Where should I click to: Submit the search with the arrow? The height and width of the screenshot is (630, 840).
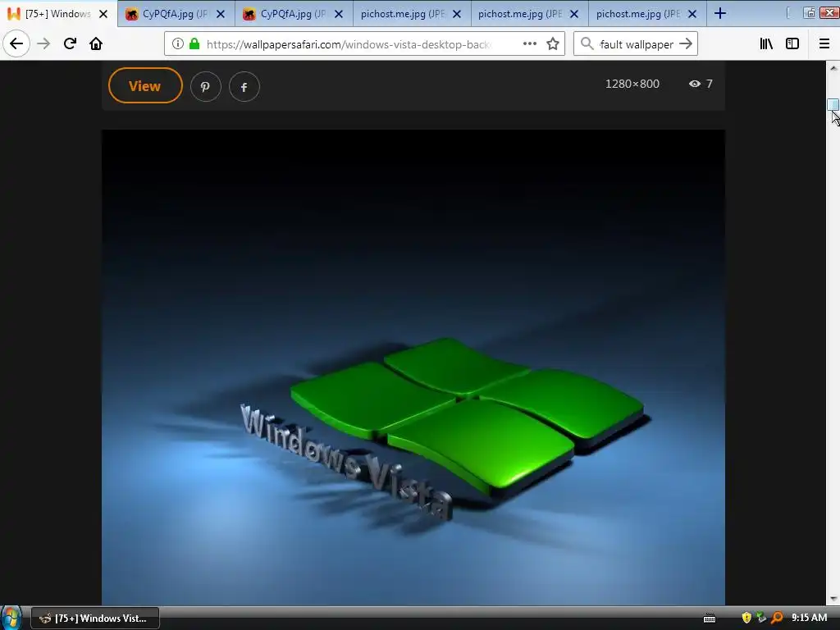tap(686, 43)
